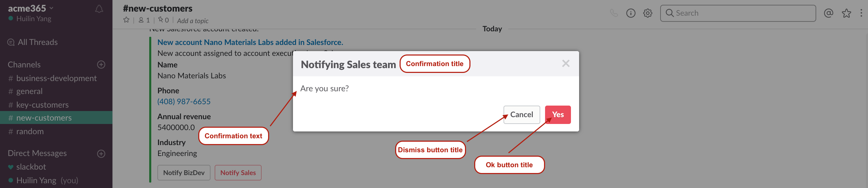Go to the random channel
This screenshot has height=188, width=868.
(x=56, y=131)
